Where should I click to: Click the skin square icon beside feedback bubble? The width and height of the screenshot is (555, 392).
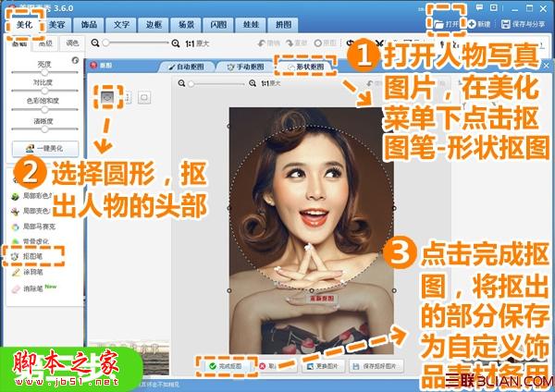point(494,7)
